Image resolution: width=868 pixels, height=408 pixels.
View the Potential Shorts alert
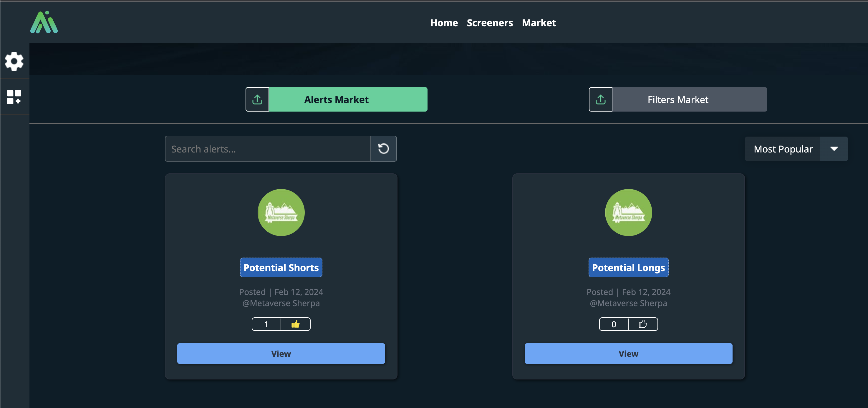281,354
